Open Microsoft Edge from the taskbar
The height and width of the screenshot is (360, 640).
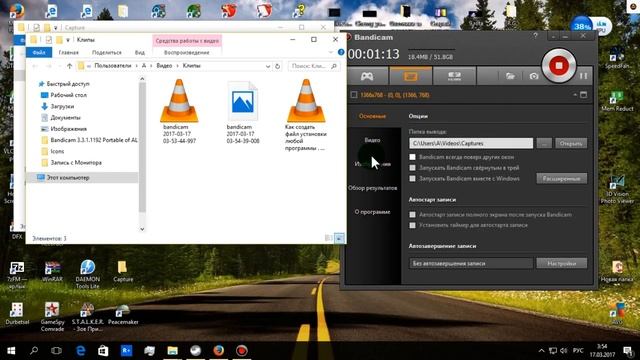[x=80, y=351]
